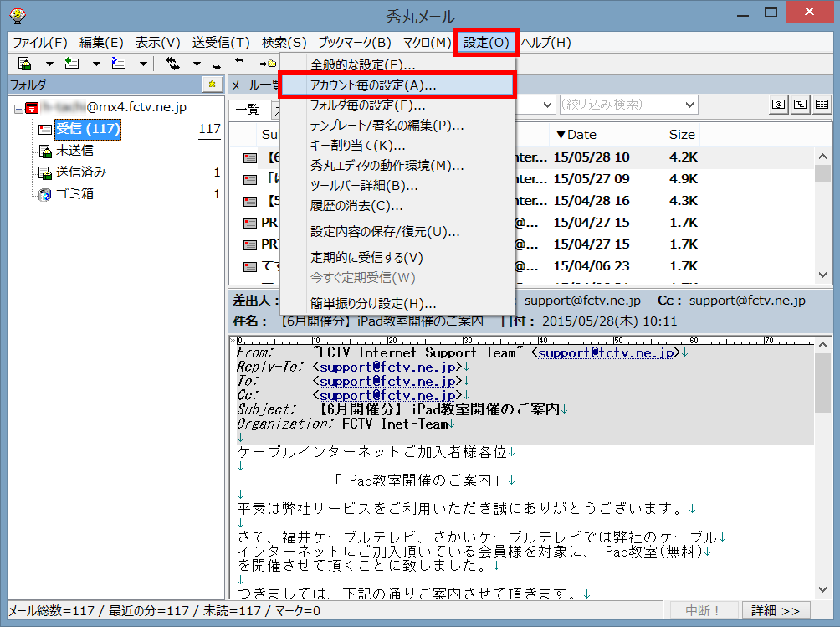The height and width of the screenshot is (627, 840).
Task: Click the red mailbox account icon
Action: [32, 108]
